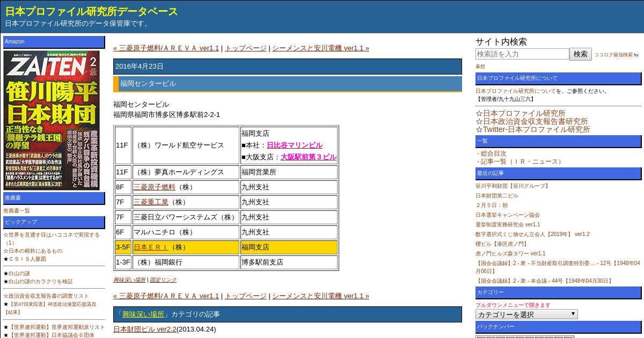The height and width of the screenshot is (338, 644).
Task: Open the site title 日本プロファイル研究所データベース
Action: click(92, 11)
